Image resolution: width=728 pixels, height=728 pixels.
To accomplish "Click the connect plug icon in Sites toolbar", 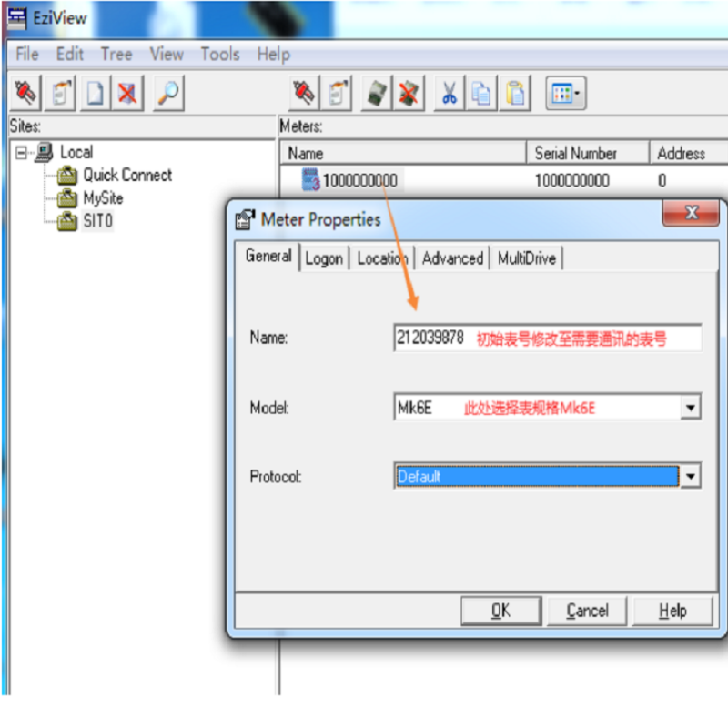I will pyautogui.click(x=25, y=94).
